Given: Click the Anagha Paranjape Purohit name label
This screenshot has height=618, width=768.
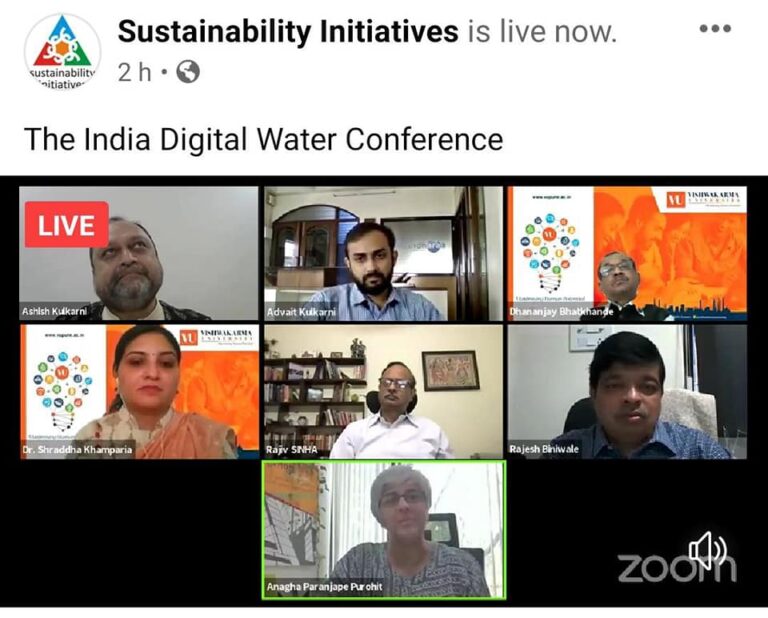Looking at the screenshot, I should pyautogui.click(x=324, y=586).
